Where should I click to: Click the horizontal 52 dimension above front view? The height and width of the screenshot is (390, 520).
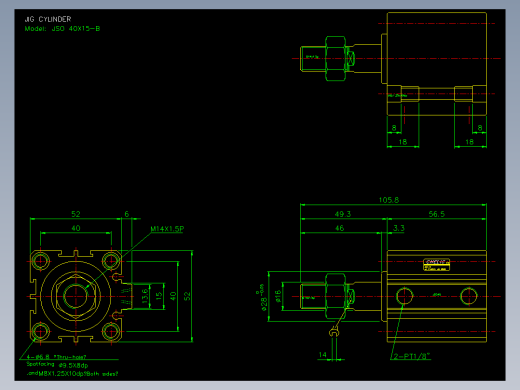[x=76, y=214]
